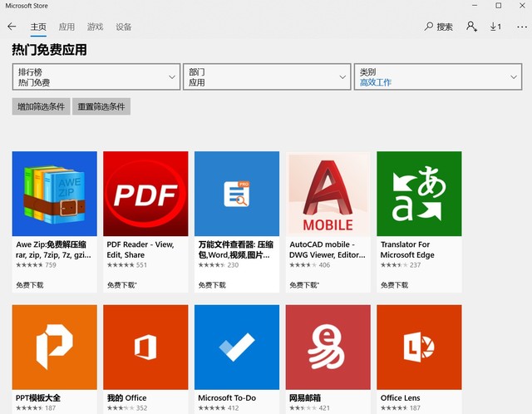The height and width of the screenshot is (414, 532).
Task: Open the three-dot more menu
Action: pos(522,27)
